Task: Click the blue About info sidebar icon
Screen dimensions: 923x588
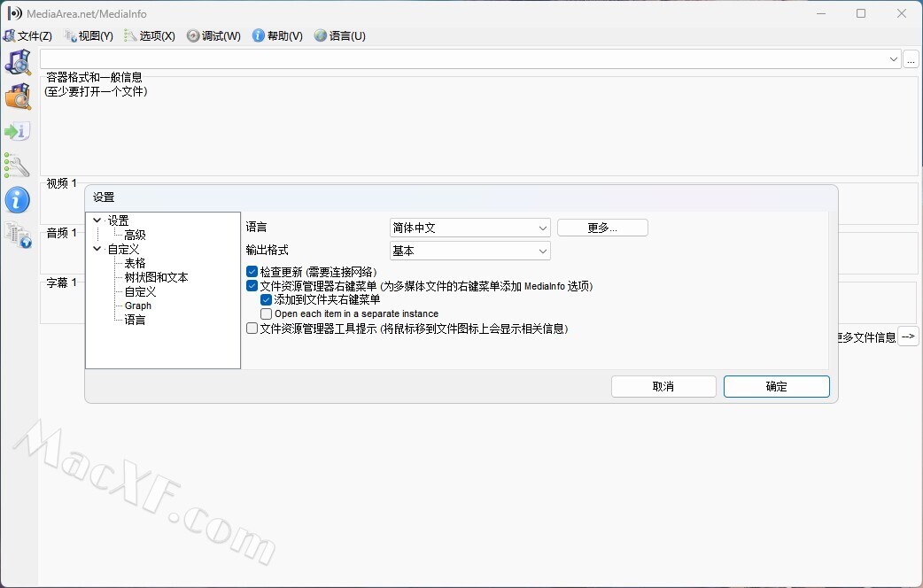Action: point(17,200)
